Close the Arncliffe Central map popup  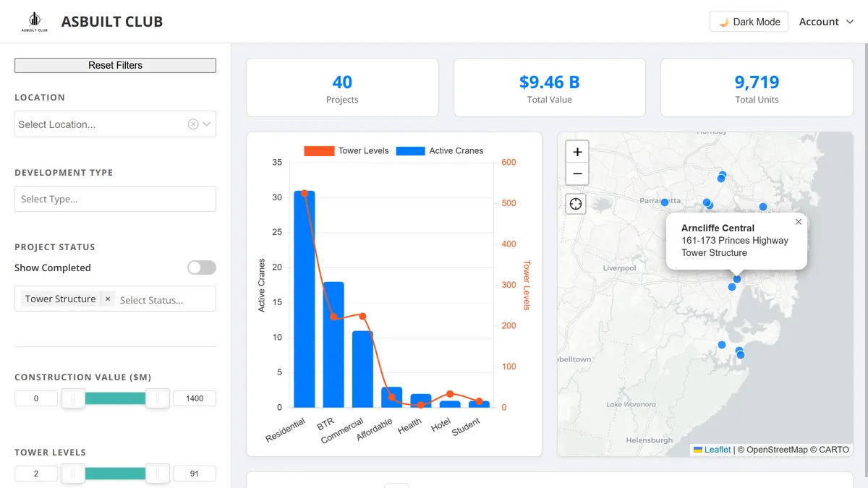(799, 222)
